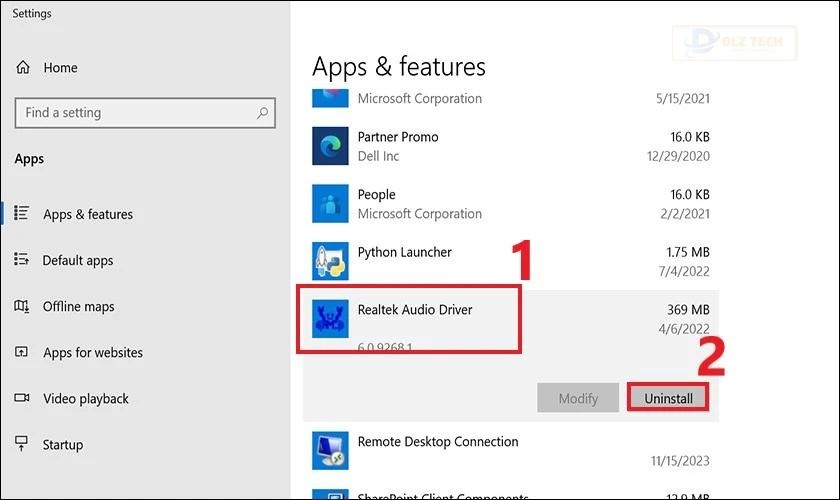
Task: Click 1.75 MB size of Python Launcher
Action: (688, 252)
